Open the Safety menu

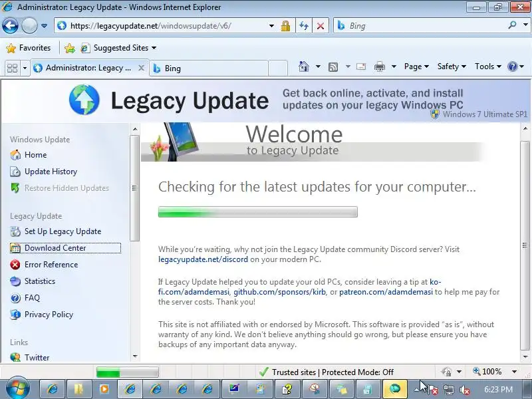[452, 66]
